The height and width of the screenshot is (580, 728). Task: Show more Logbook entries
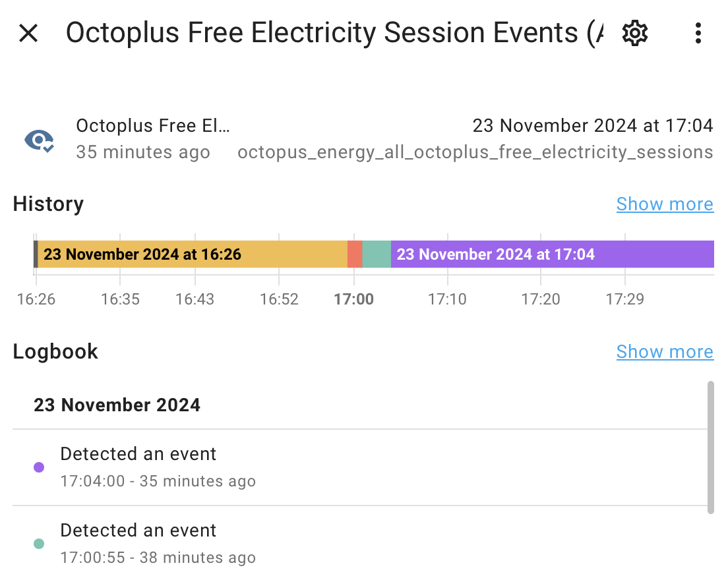coord(665,352)
